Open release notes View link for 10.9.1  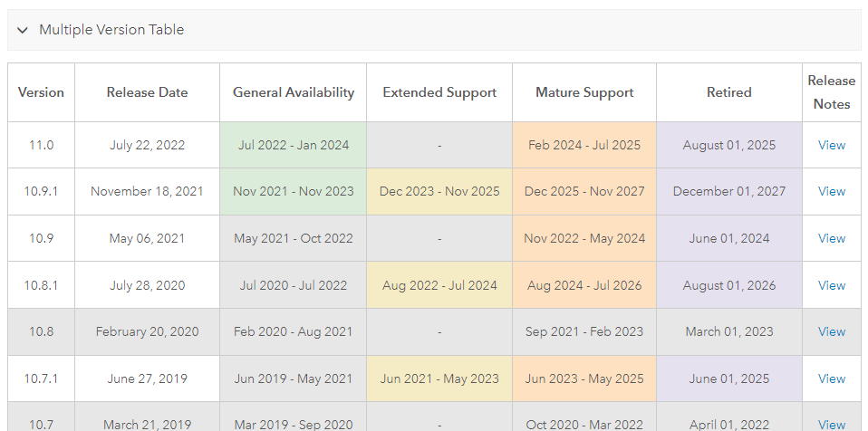coord(831,191)
